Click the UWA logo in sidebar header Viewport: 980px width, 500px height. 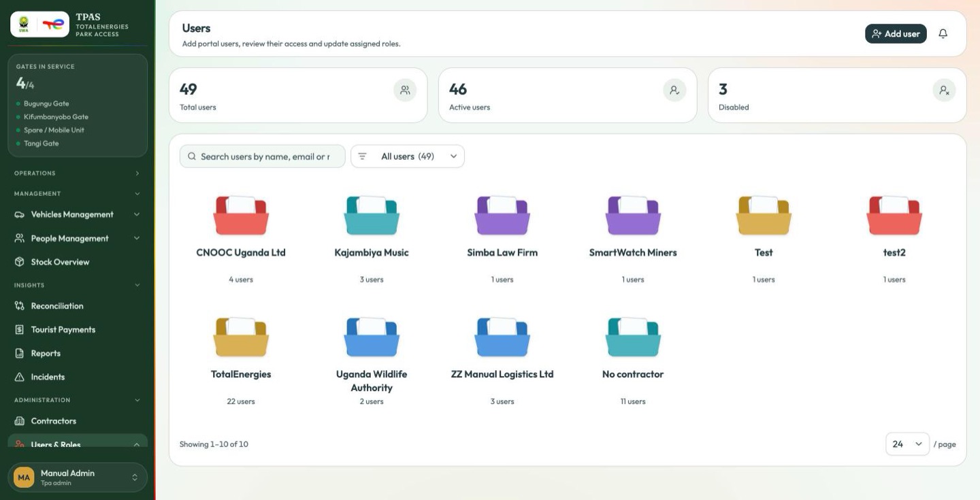[24, 24]
